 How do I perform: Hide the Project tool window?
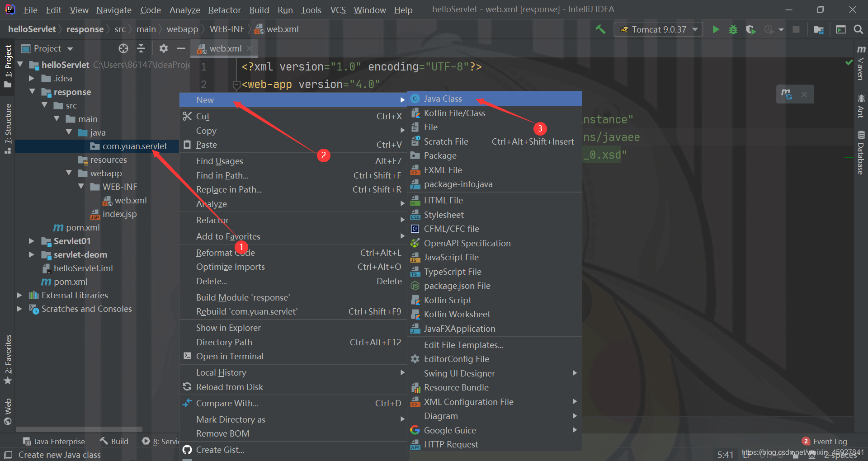[181, 48]
